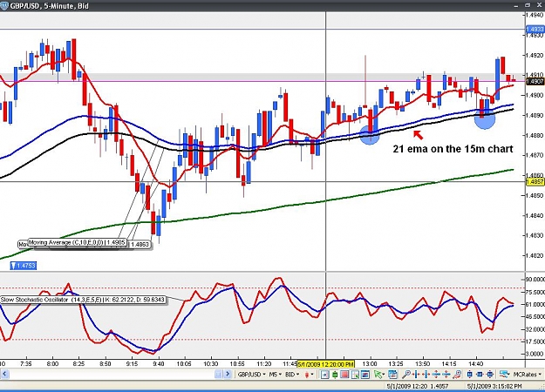Image resolution: width=545 pixels, height=392 pixels.
Task: Open the chart properties dialog icon
Action: tap(392, 375)
